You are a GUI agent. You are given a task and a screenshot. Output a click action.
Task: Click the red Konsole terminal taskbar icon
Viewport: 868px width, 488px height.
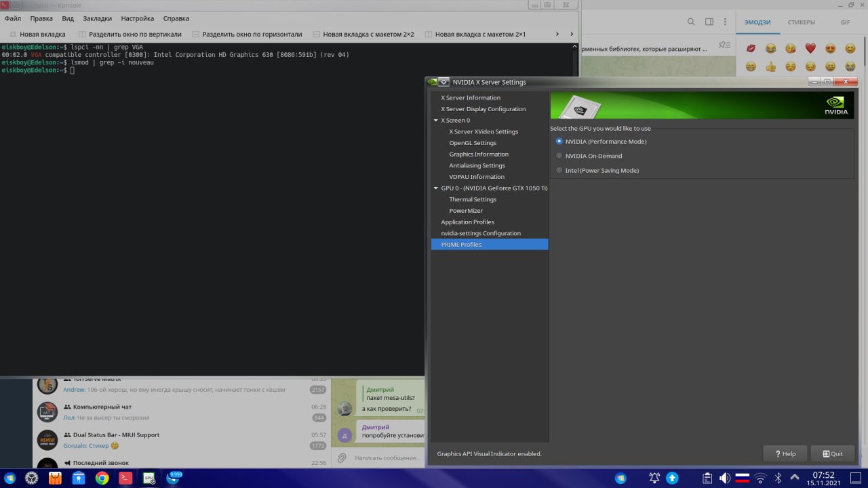tap(125, 479)
